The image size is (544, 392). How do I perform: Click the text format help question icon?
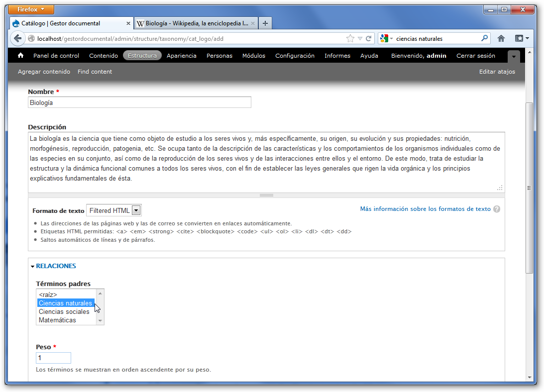[x=497, y=209]
